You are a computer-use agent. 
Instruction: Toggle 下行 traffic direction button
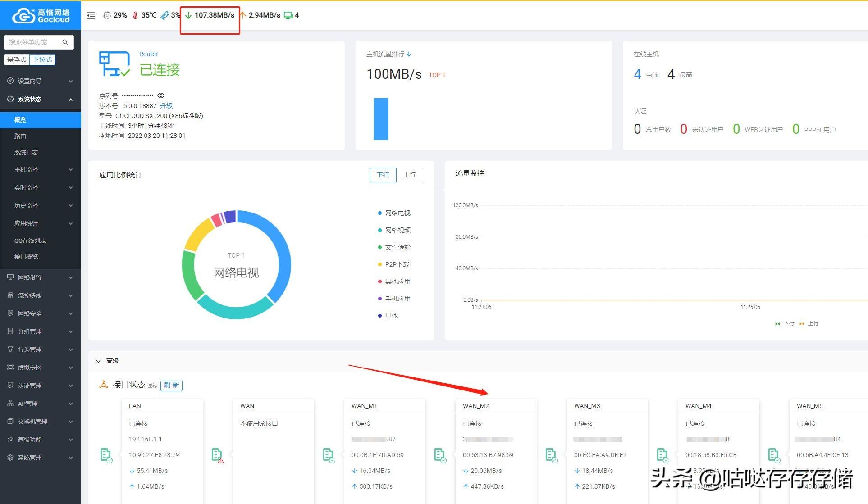pyautogui.click(x=382, y=175)
